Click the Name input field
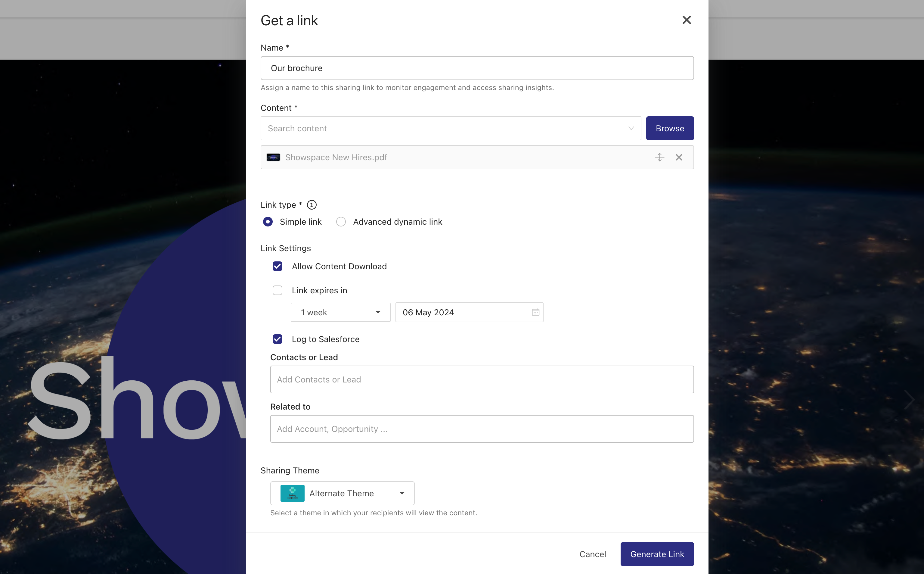This screenshot has width=924, height=574. pyautogui.click(x=477, y=68)
